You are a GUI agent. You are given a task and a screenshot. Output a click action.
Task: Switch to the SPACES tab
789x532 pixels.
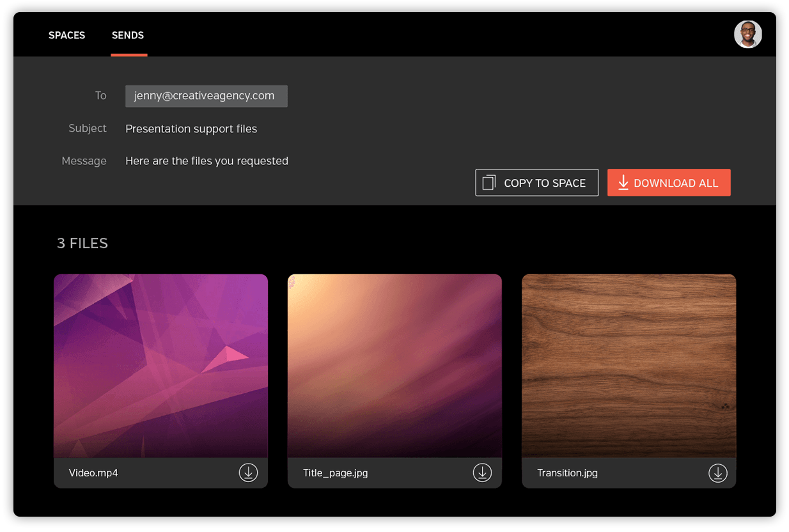[66, 35]
